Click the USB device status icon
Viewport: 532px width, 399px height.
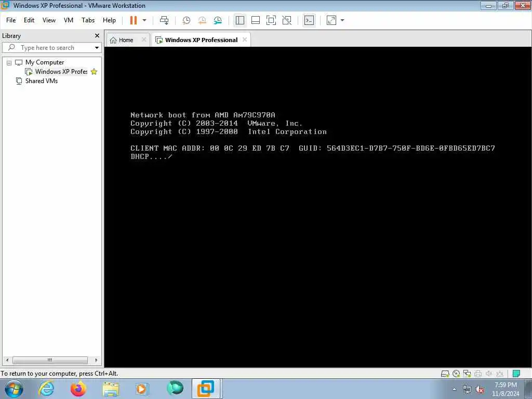(x=500, y=374)
